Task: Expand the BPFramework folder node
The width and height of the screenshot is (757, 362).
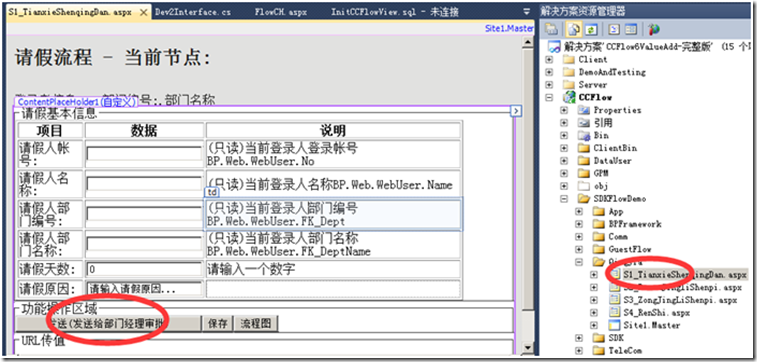Action: [x=579, y=224]
